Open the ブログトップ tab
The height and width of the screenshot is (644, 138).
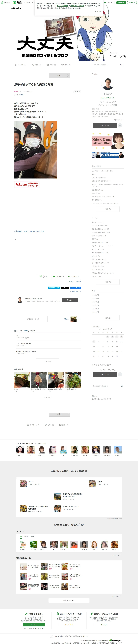point(21,65)
